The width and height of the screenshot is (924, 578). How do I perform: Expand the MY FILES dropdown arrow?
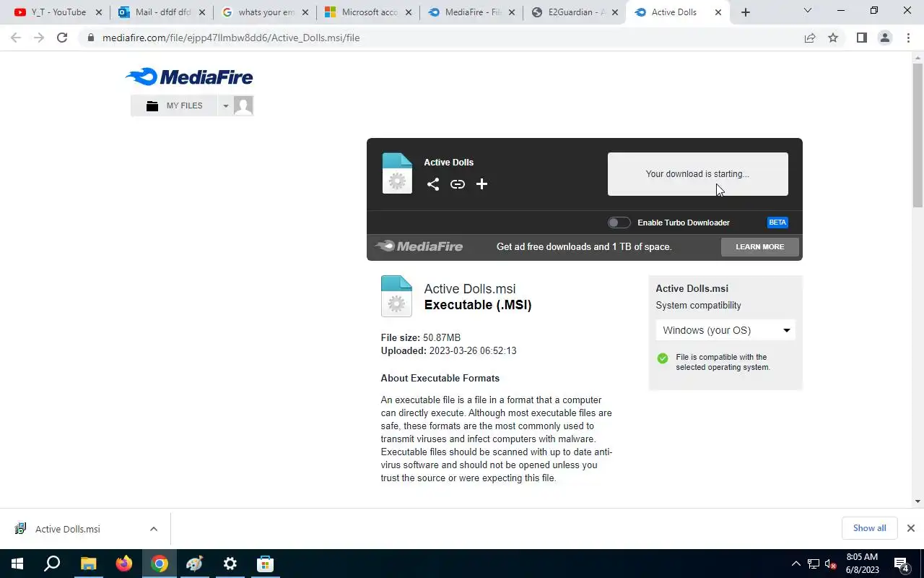(x=225, y=105)
